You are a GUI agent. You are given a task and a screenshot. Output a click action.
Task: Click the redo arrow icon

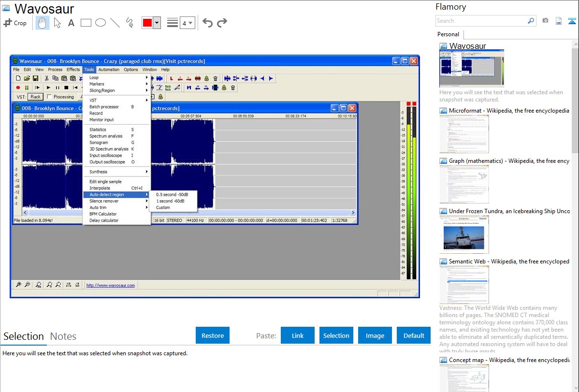[222, 23]
